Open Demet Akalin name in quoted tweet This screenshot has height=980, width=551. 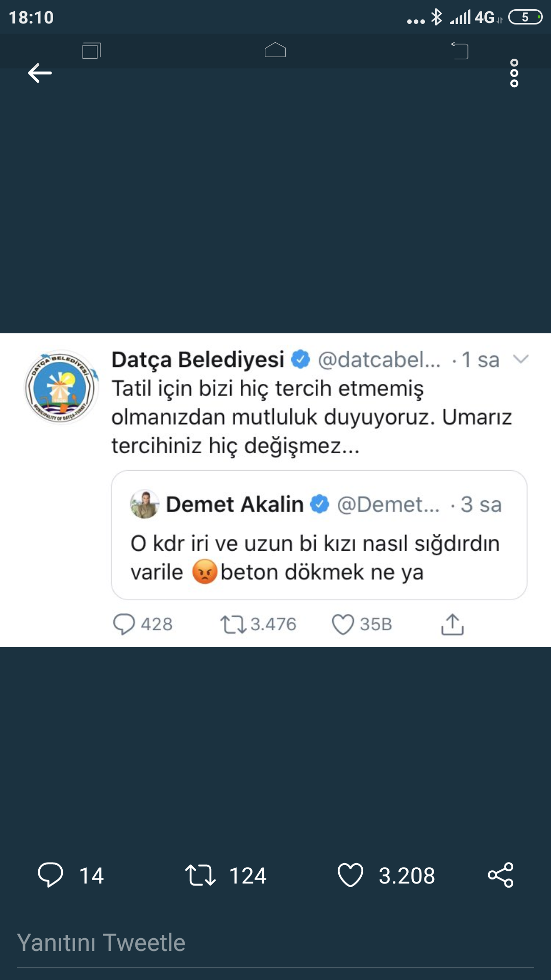(x=235, y=504)
